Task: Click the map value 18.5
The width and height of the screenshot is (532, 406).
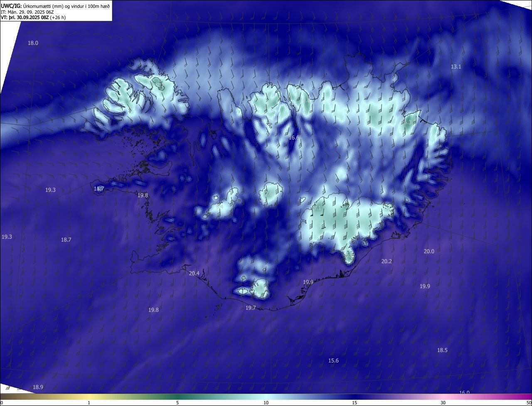Action: (442, 350)
